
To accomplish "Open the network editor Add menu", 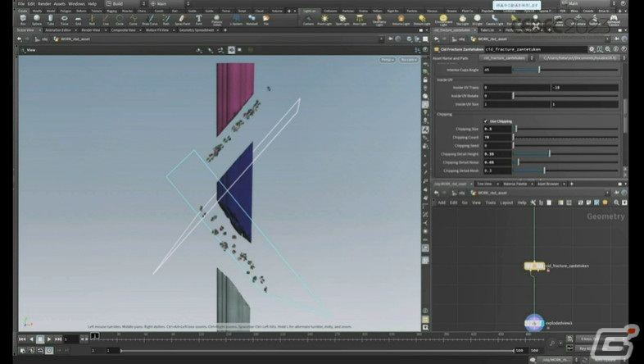I will [x=442, y=202].
